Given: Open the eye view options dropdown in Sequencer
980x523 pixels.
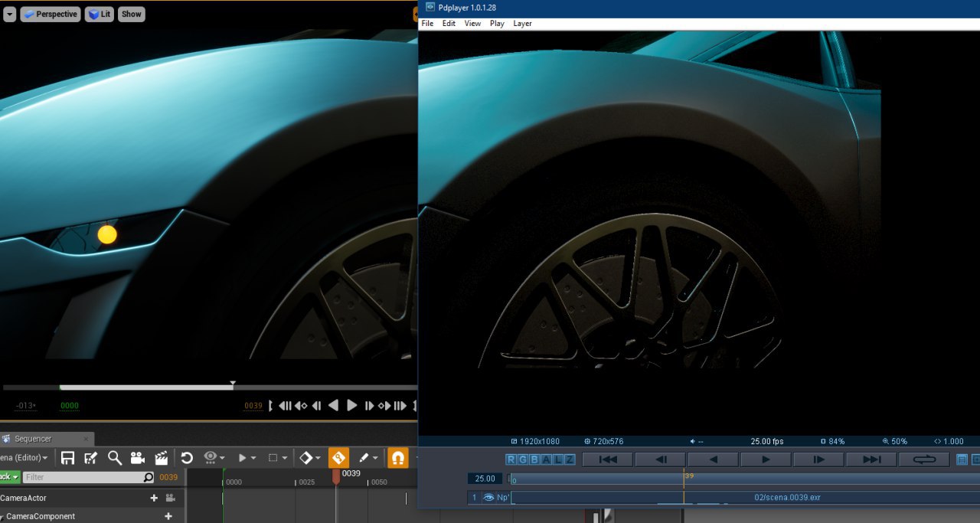Looking at the screenshot, I should tap(214, 458).
